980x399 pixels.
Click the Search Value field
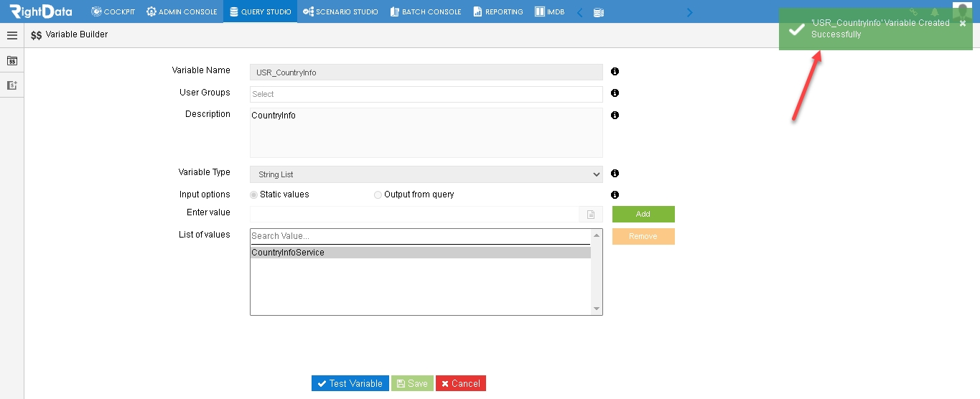click(420, 236)
